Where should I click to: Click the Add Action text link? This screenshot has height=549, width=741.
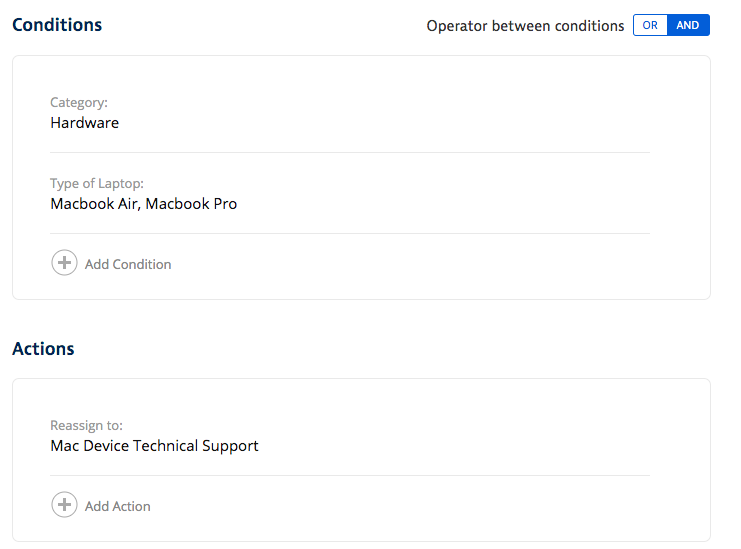click(118, 506)
